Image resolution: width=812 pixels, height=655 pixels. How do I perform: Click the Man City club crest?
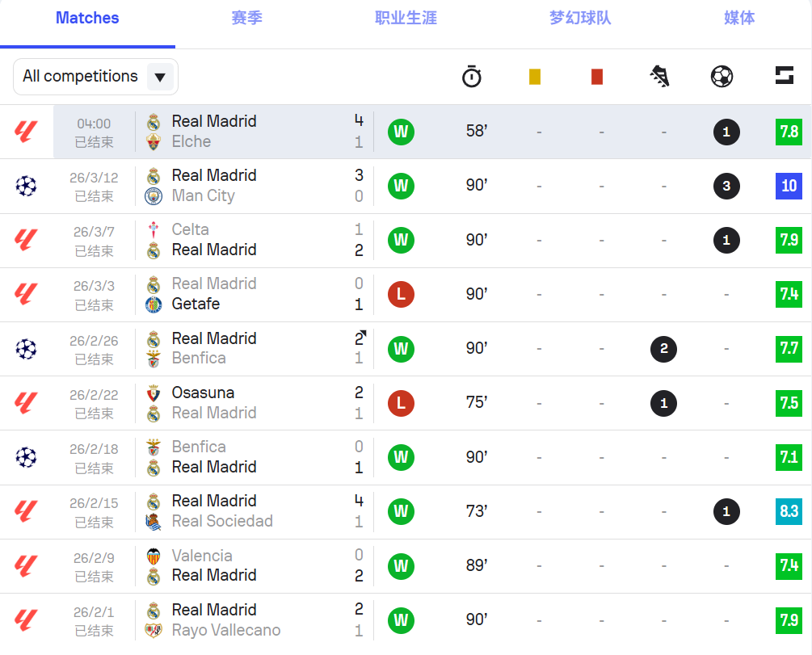[154, 196]
